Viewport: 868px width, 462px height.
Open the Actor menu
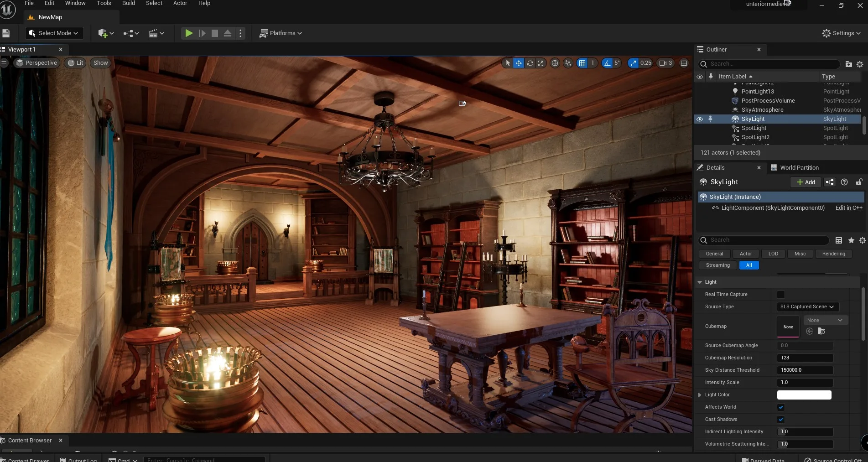(180, 3)
